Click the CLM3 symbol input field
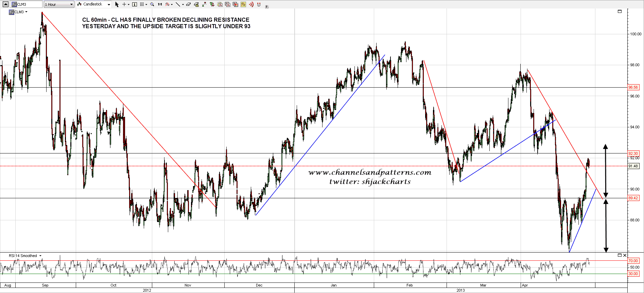Image resolution: width=644 pixels, height=293 pixels. tap(27, 4)
